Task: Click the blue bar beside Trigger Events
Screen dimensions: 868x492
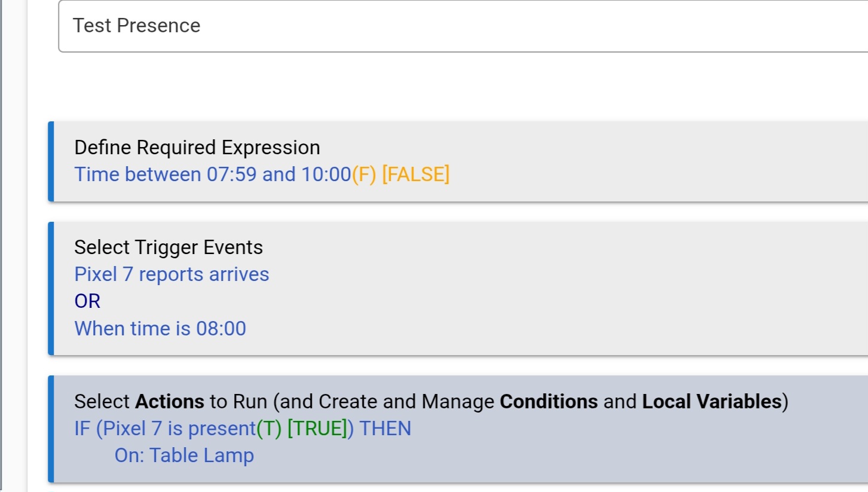Action: point(51,288)
